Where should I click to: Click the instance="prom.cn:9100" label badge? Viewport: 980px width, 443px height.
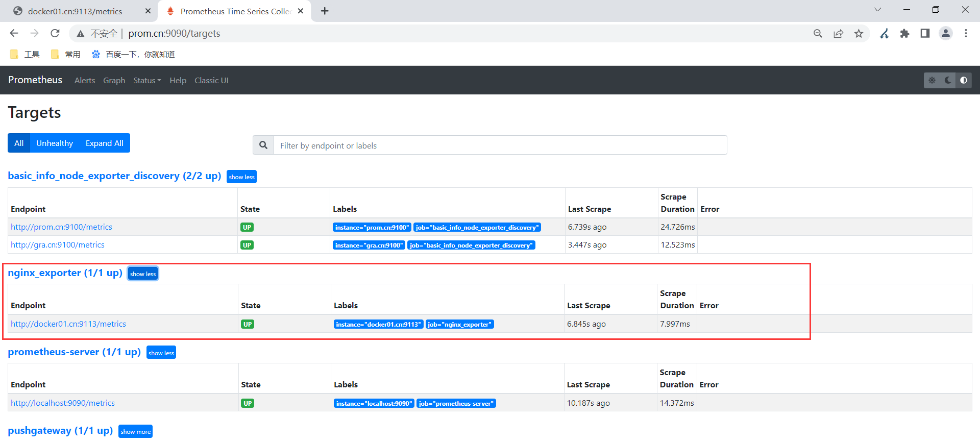[372, 228]
